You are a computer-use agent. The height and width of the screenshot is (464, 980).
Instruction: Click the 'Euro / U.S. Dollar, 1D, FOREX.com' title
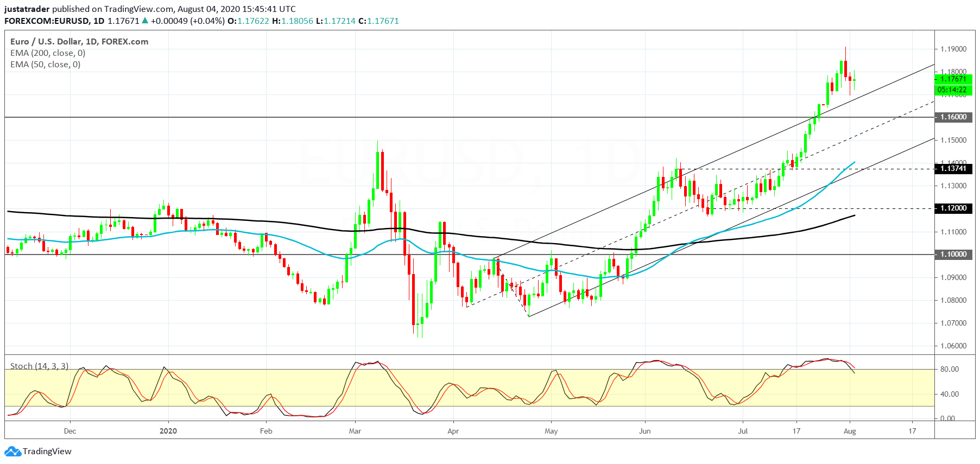pos(79,42)
